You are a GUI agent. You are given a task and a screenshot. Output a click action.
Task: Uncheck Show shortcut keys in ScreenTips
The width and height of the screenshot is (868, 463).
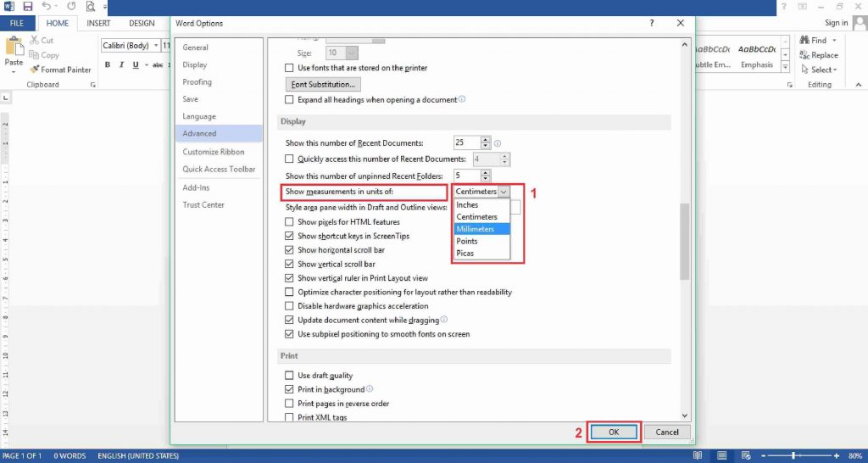pos(289,236)
